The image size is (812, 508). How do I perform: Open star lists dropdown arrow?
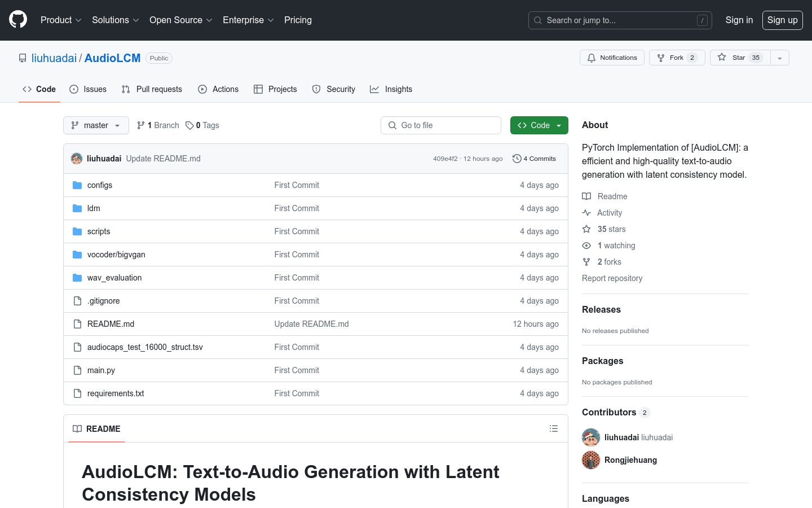point(780,58)
